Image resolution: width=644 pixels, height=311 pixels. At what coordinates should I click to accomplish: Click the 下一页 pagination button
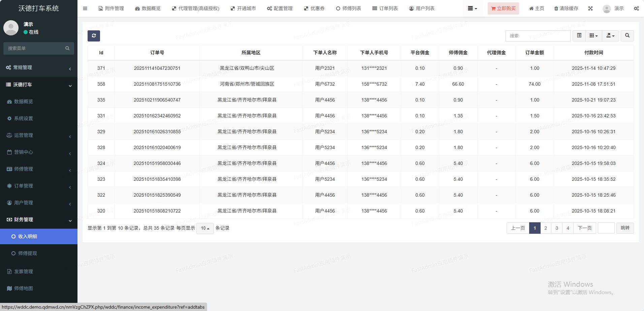click(584, 228)
